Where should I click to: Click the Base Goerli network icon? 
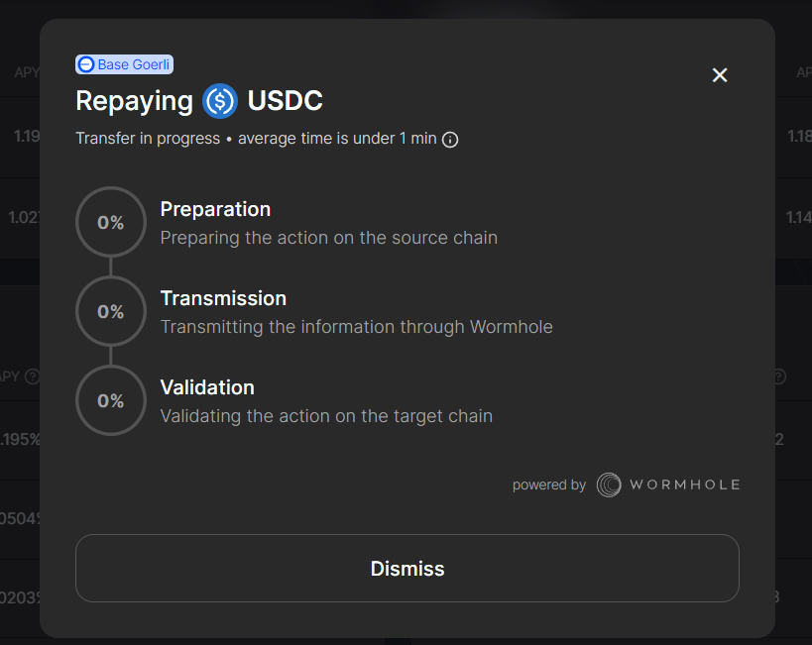pyautogui.click(x=86, y=64)
